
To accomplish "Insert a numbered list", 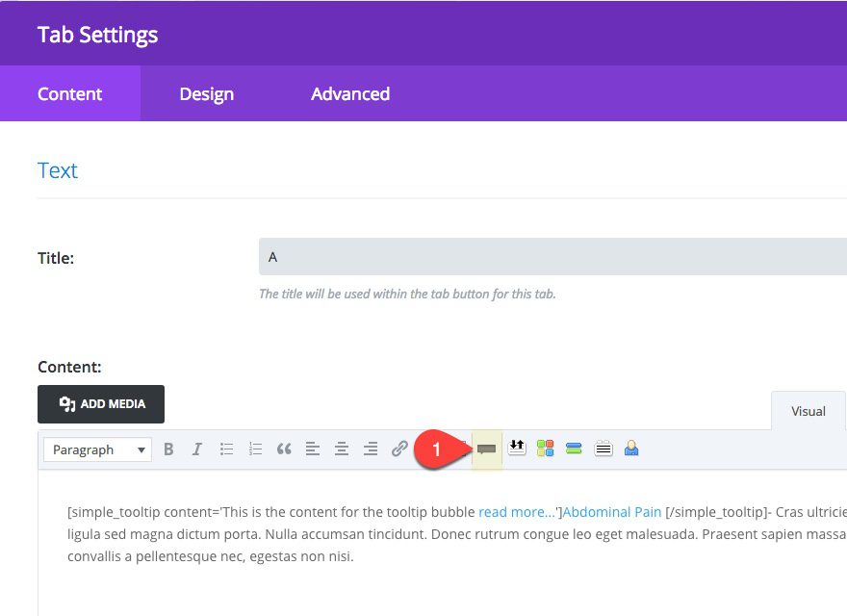I will pos(255,449).
